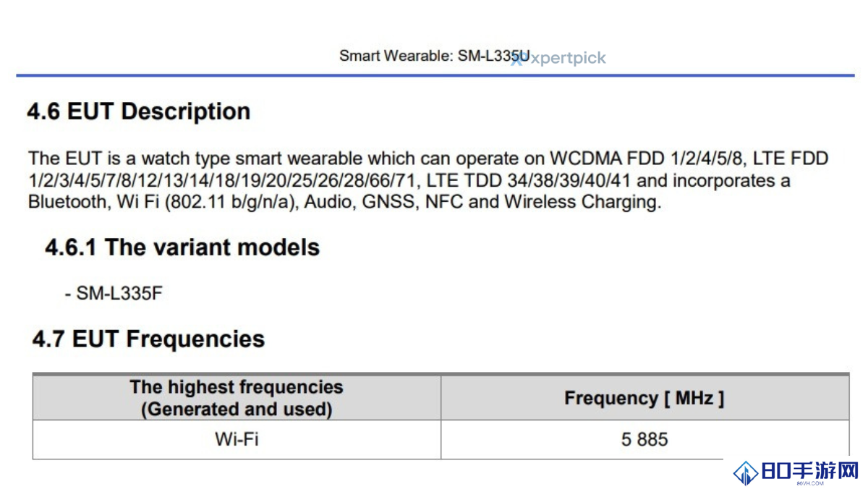Viewport: 868px width, 492px height.
Task: Click the NFC word in description
Action: [x=442, y=202]
